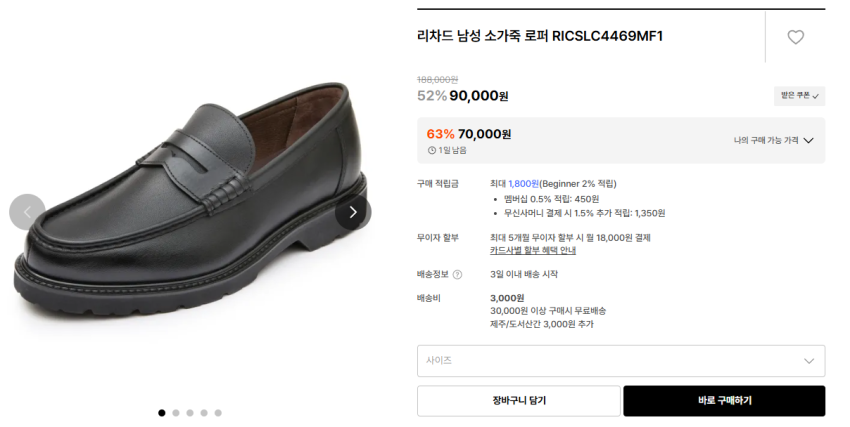Screen dimensions: 850x427
Task: Switch to the third carousel dot
Action: point(190,412)
